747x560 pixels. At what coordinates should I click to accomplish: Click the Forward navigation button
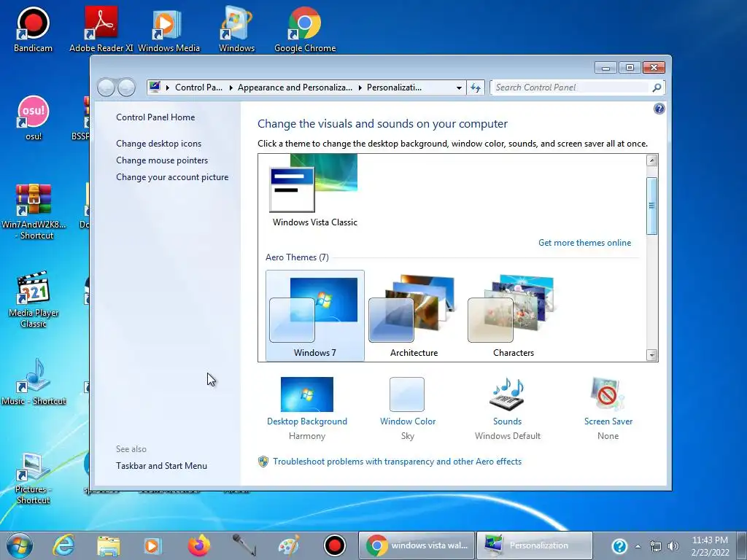tap(126, 87)
